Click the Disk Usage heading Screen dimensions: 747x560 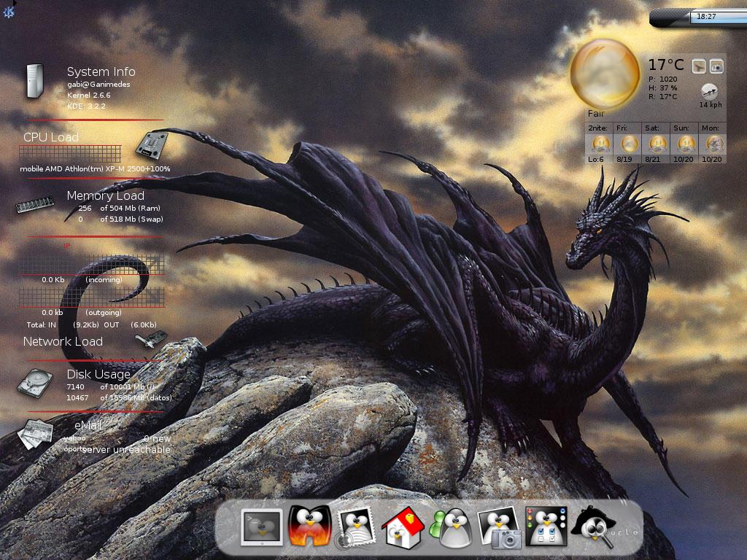pos(98,374)
